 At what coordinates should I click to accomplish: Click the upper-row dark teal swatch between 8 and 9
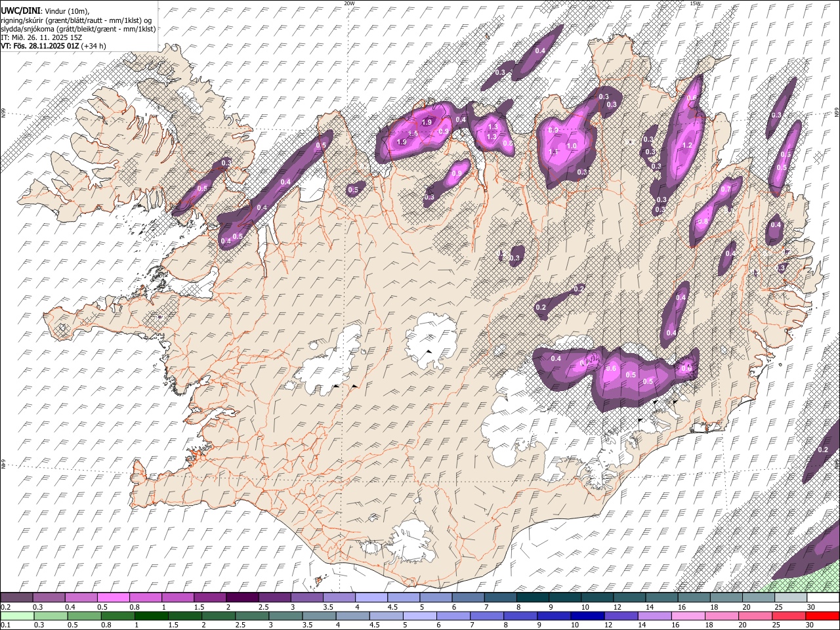tap(532, 598)
